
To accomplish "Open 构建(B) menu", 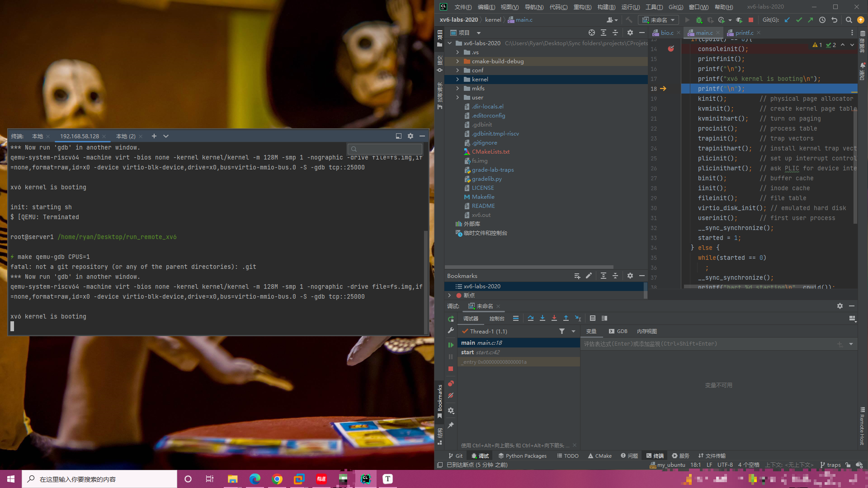I will coord(606,7).
